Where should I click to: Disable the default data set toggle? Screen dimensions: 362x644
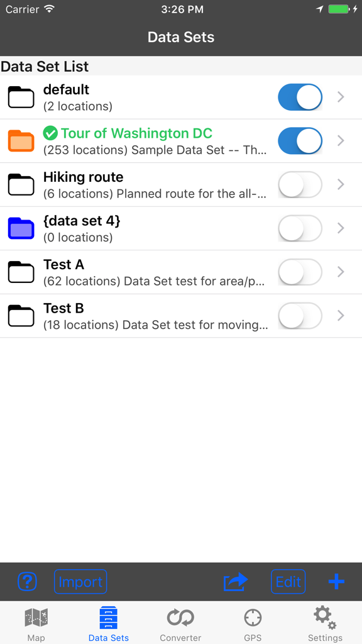[300, 97]
